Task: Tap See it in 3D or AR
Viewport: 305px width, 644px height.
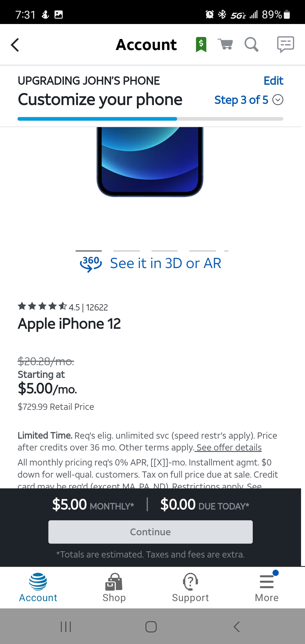Action: point(165,263)
